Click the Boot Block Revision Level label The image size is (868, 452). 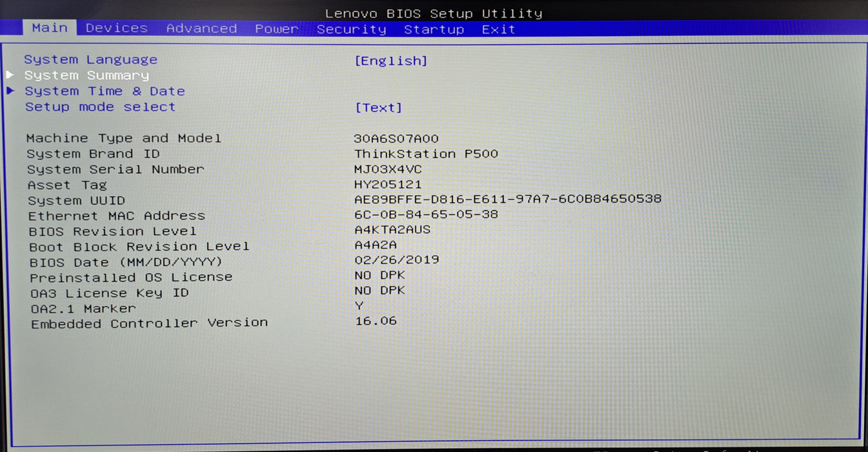139,247
